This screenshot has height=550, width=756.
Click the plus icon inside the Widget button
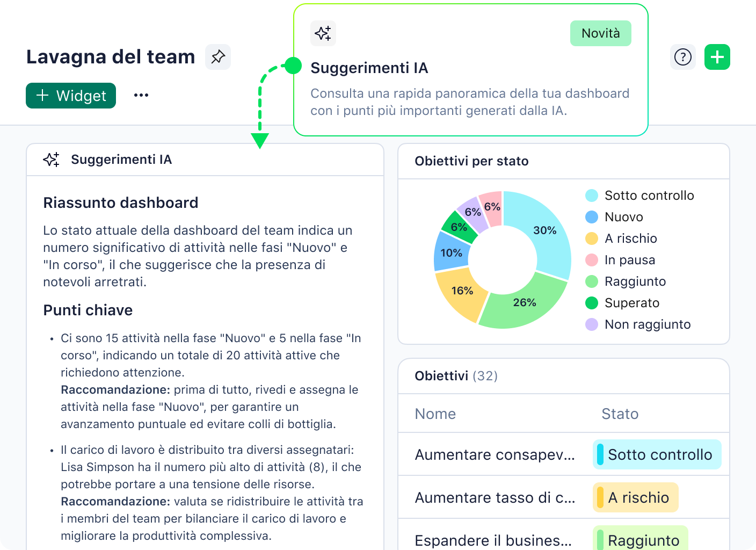(41, 96)
